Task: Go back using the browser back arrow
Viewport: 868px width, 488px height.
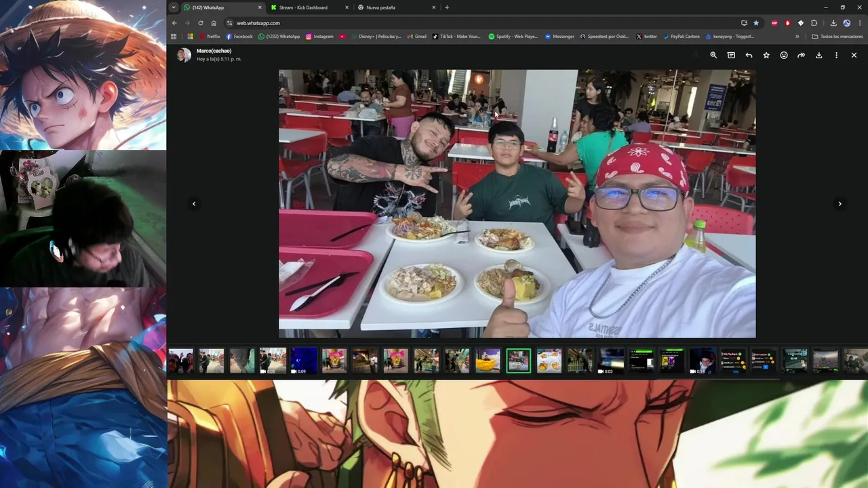Action: (174, 23)
